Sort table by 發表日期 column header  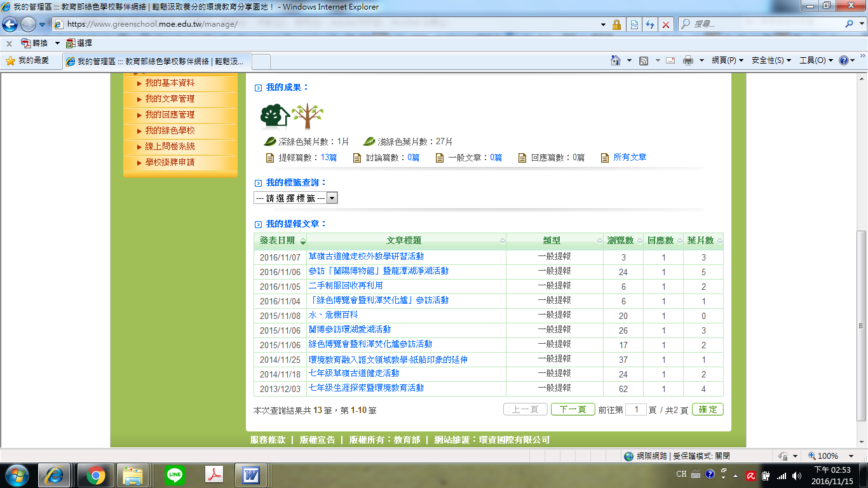click(278, 241)
